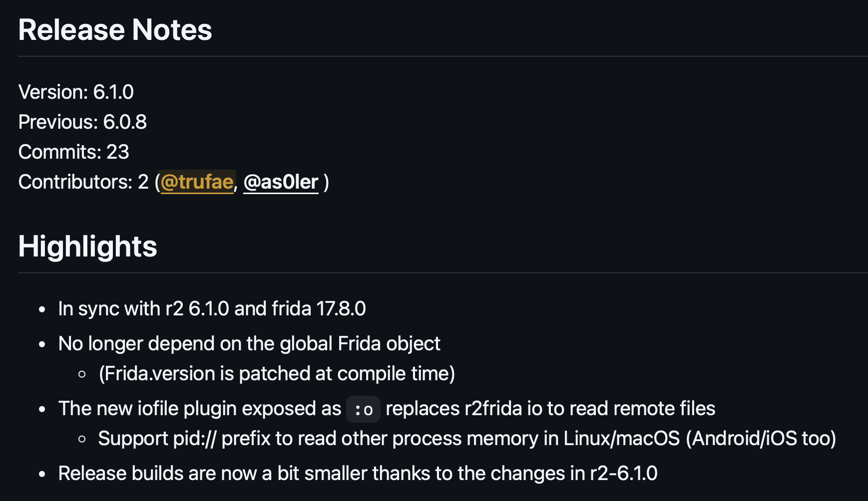Open the @as0ler contributor profile link
The width and height of the screenshot is (868, 501).
[x=281, y=182]
